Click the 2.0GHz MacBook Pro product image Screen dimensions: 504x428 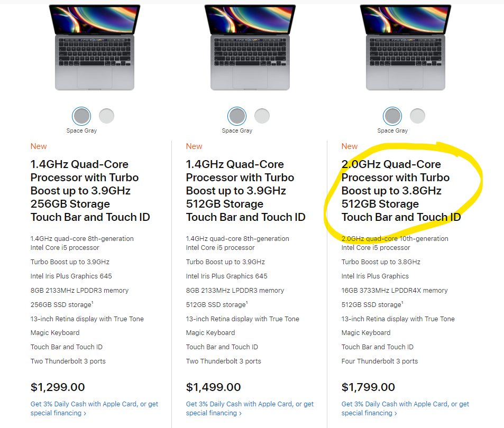(x=406, y=47)
